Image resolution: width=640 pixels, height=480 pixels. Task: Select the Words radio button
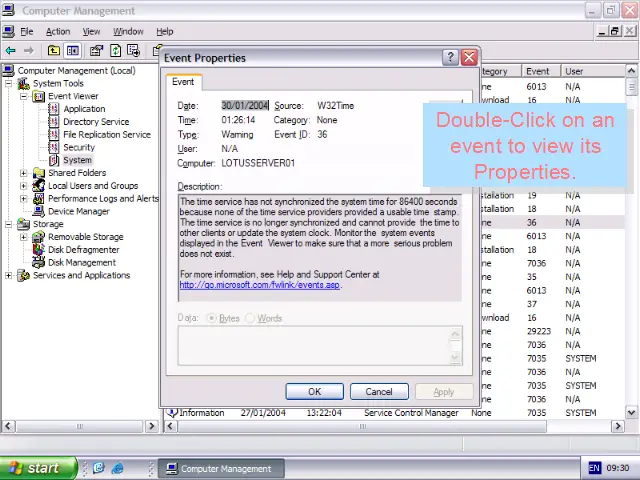click(x=250, y=318)
